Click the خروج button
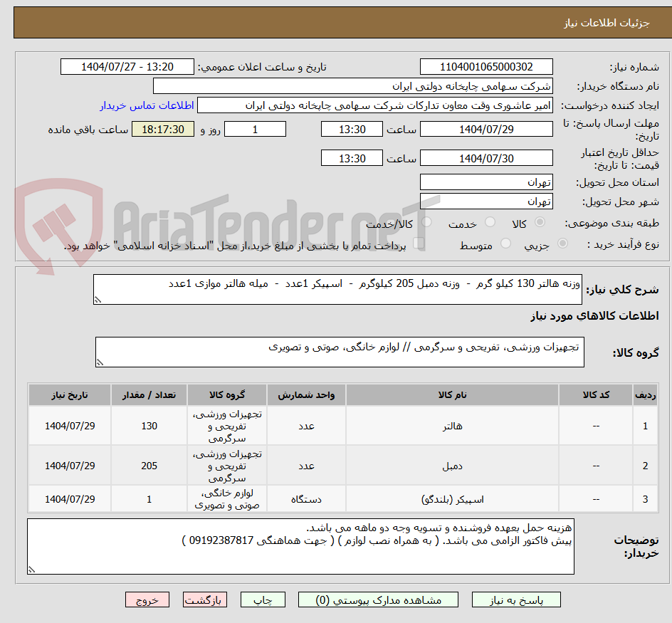Screen dimensions: 672x623 [x=147, y=600]
